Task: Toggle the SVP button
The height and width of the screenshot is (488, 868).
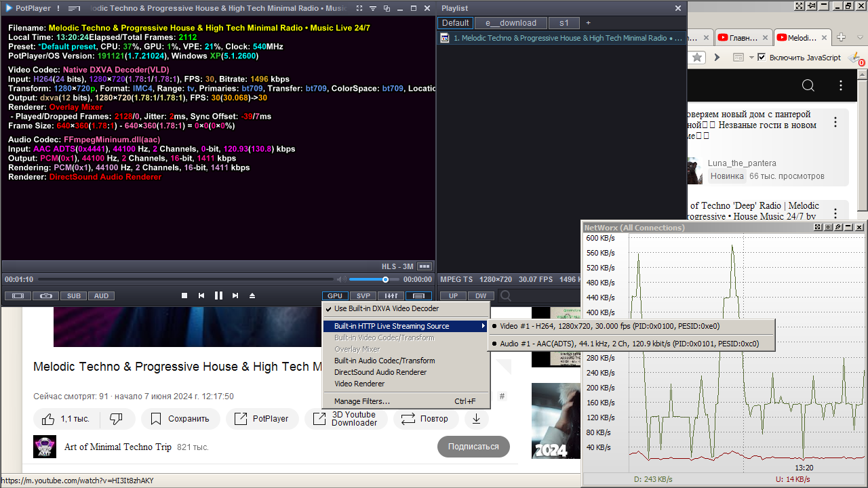Action: [363, 296]
